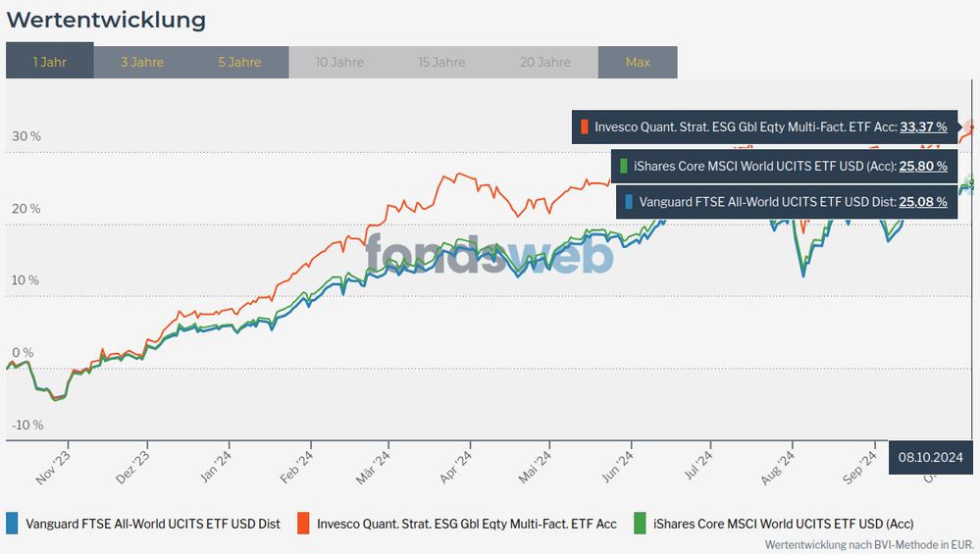Select the 1 Jahr time range tab

(x=49, y=61)
